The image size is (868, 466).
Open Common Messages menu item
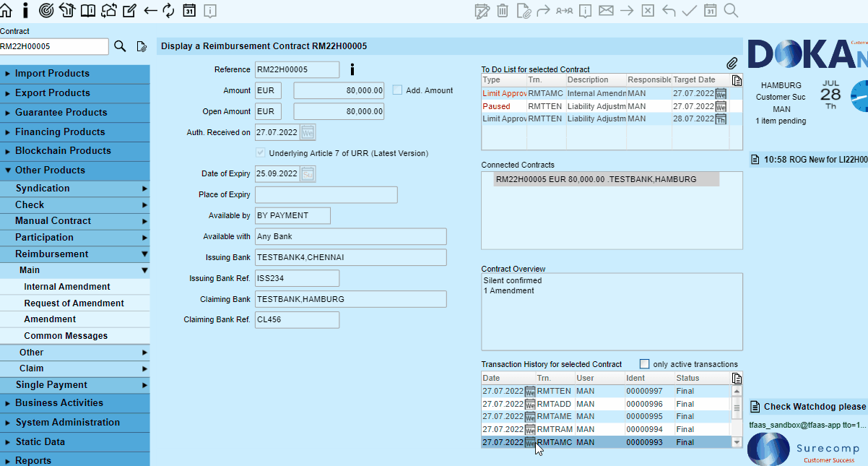pos(75,336)
